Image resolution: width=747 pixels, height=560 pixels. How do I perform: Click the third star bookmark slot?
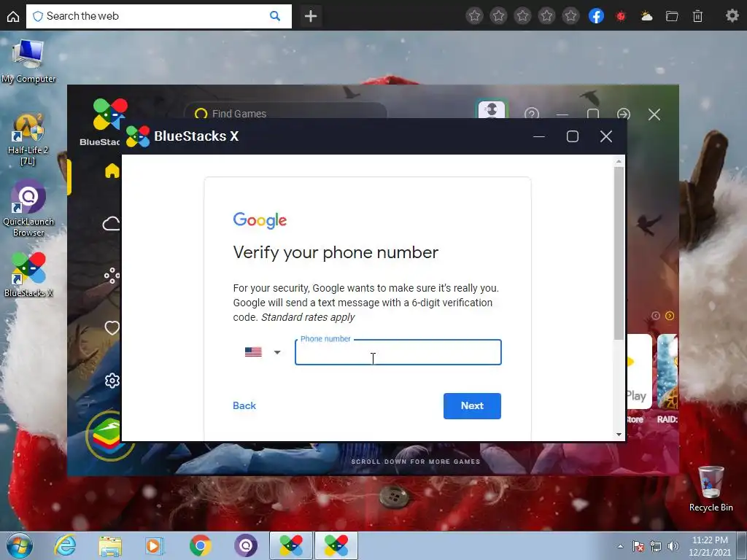click(522, 16)
